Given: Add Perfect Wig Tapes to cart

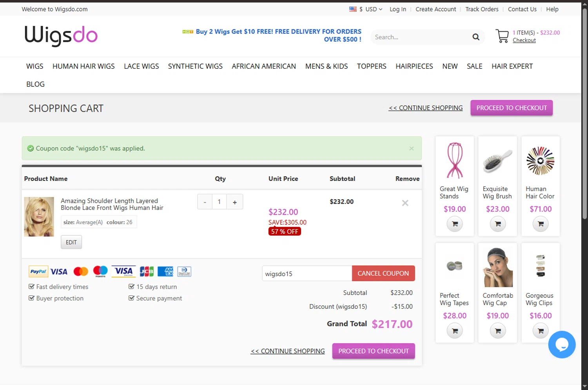Looking at the screenshot, I should [455, 331].
